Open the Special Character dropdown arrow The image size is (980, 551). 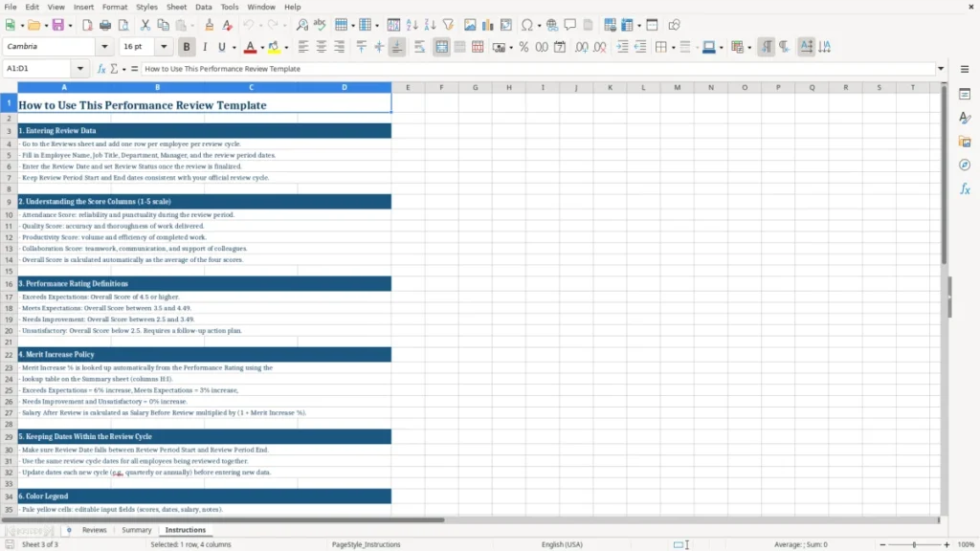coord(539,26)
